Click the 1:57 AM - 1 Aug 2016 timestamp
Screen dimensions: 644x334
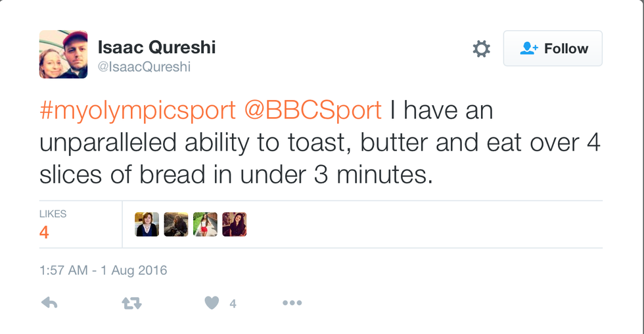103,270
